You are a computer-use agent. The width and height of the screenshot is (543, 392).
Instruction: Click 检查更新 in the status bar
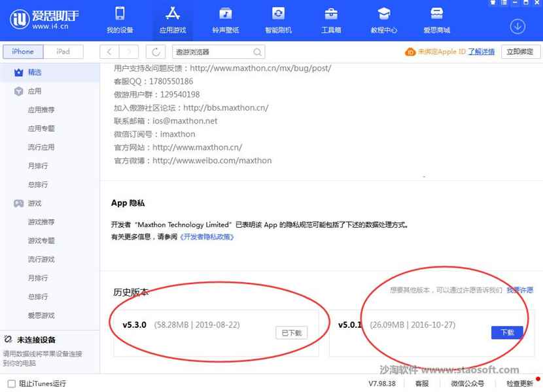coord(520,383)
